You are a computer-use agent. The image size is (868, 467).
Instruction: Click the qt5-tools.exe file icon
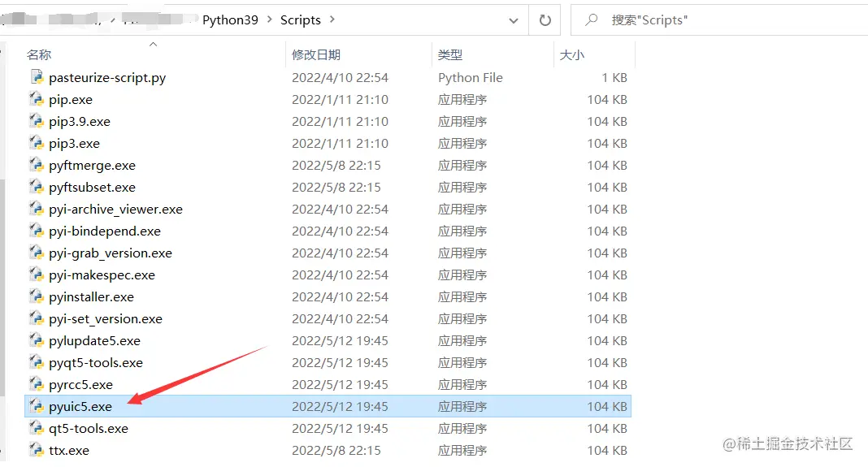pos(37,428)
